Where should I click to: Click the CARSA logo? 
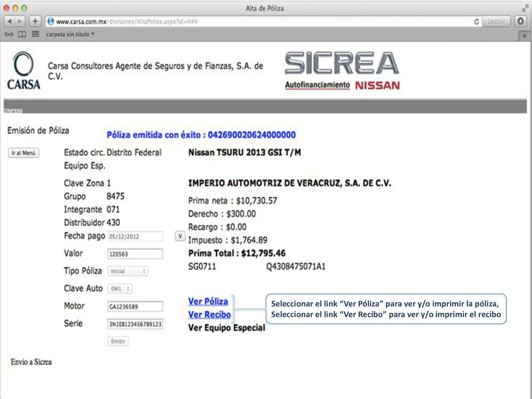click(23, 71)
